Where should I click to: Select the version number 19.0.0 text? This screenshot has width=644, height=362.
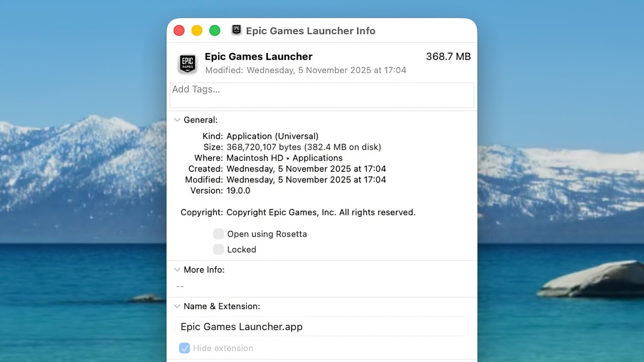(x=239, y=190)
